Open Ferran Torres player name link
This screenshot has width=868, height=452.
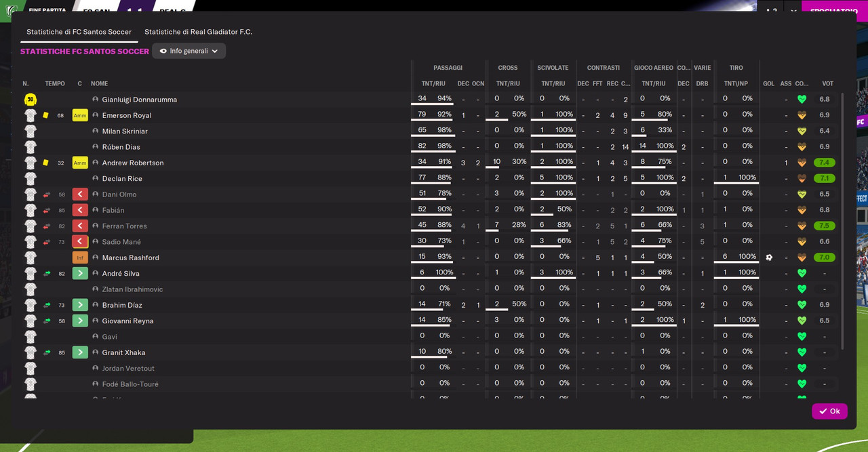[x=124, y=226]
